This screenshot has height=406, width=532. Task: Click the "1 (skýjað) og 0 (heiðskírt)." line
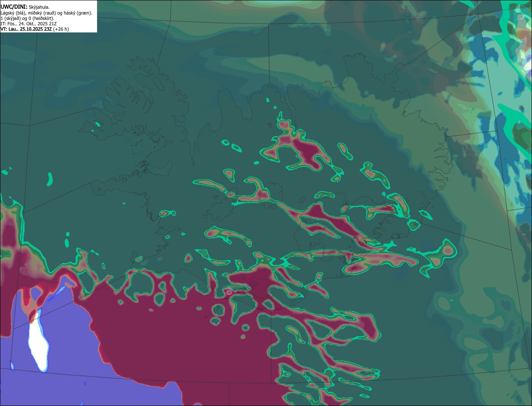coord(27,18)
